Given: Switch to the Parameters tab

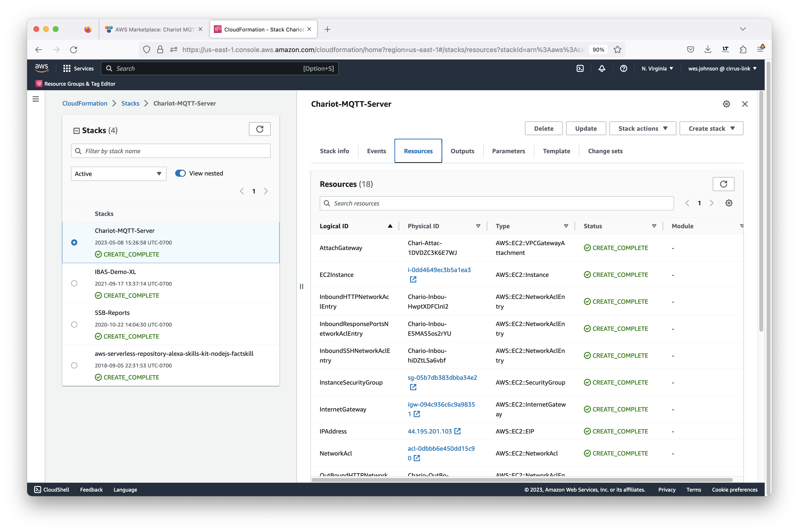Looking at the screenshot, I should pyautogui.click(x=508, y=151).
